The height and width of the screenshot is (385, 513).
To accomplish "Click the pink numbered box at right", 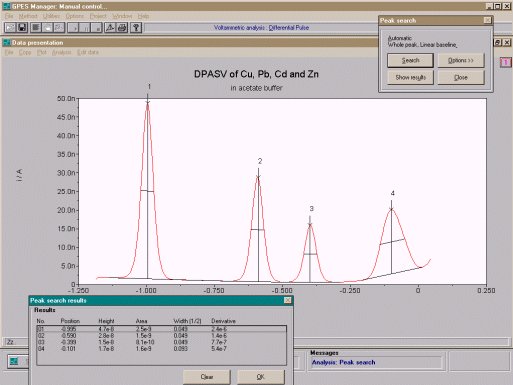I will click(x=506, y=62).
